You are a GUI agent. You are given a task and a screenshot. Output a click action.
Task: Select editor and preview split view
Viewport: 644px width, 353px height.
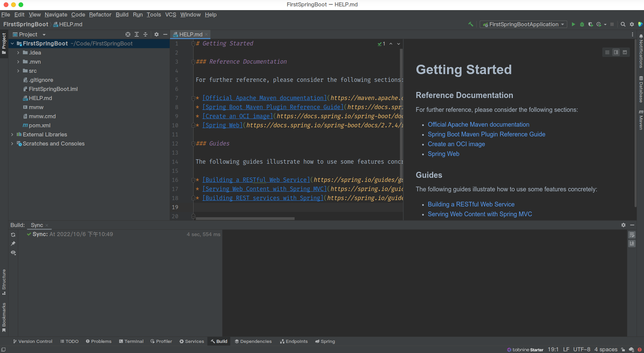[616, 52]
